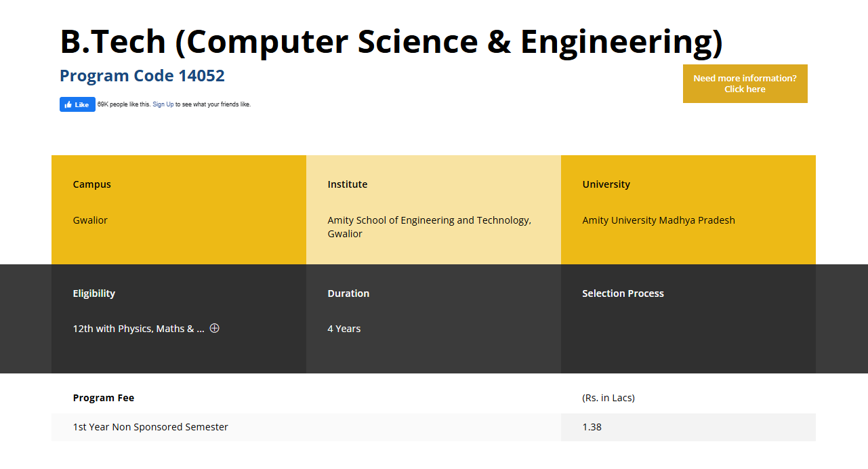868x469 pixels.
Task: Select the Duration value 4 Years
Action: [x=344, y=328]
